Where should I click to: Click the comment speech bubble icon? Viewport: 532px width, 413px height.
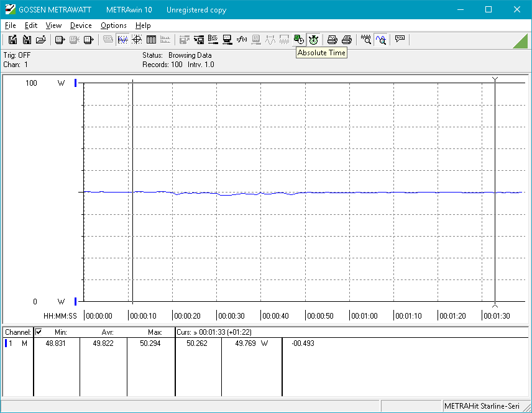pos(400,40)
